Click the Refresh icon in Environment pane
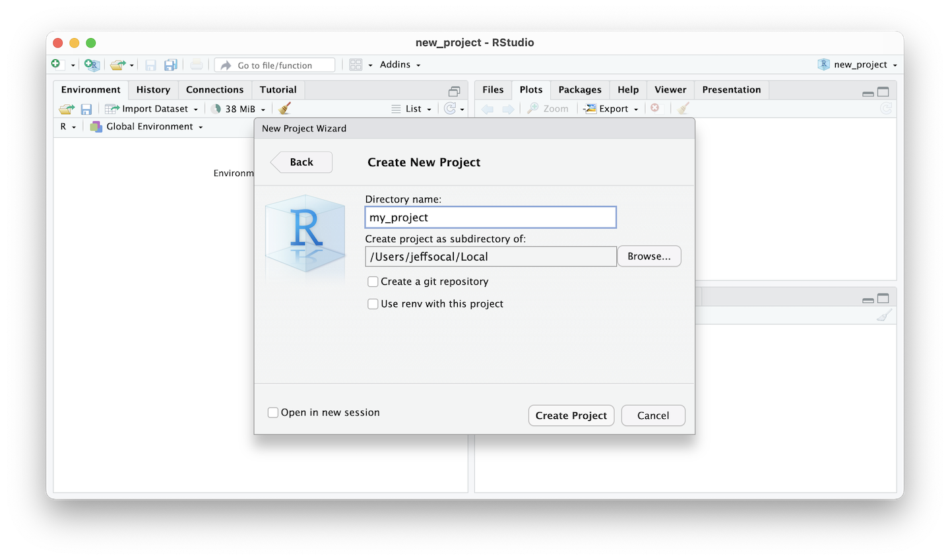 [450, 109]
